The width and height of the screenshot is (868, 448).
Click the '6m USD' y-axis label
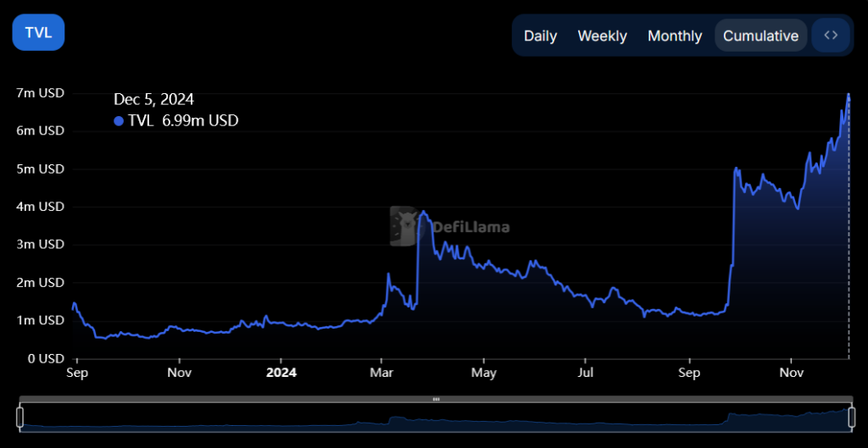tap(41, 131)
